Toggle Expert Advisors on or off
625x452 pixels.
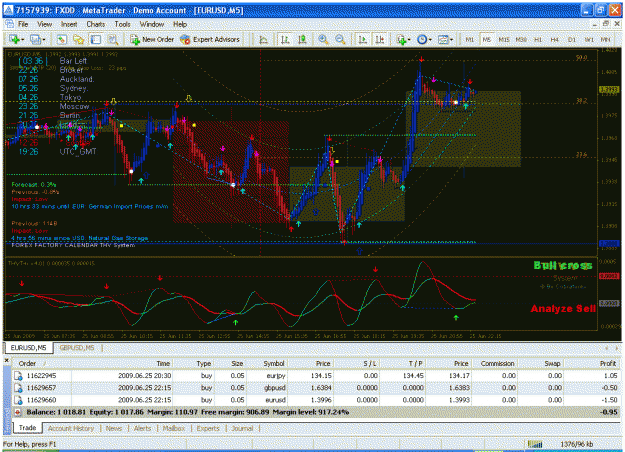210,39
